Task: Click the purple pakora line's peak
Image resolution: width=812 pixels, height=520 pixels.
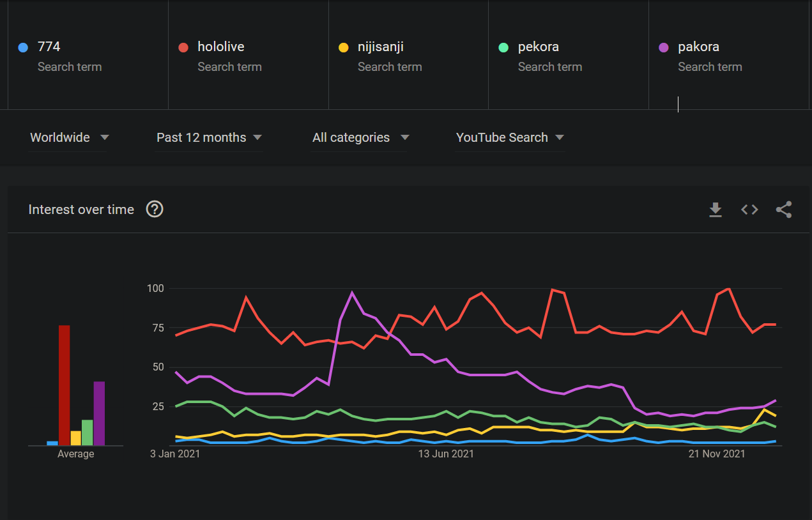Action: click(352, 293)
